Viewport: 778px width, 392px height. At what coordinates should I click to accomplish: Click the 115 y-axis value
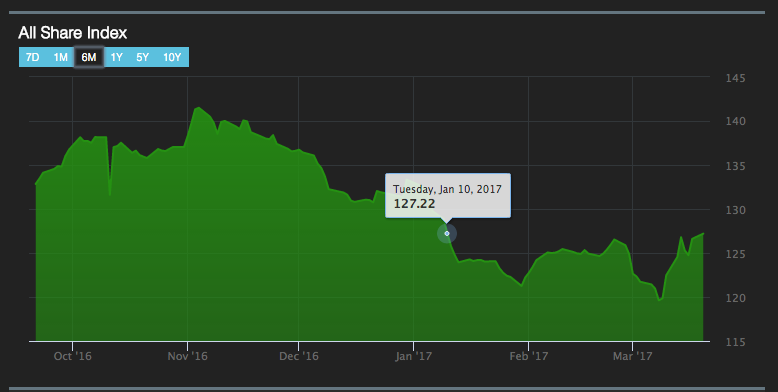tap(735, 342)
